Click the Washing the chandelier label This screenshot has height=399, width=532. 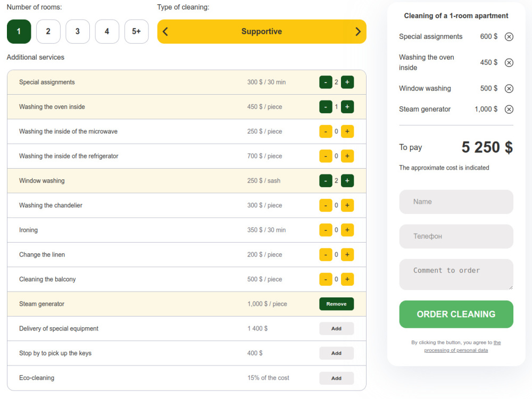click(51, 205)
